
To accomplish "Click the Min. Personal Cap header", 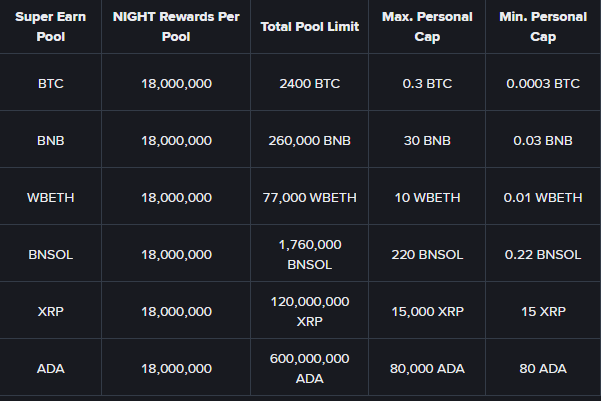I will 543,26.
